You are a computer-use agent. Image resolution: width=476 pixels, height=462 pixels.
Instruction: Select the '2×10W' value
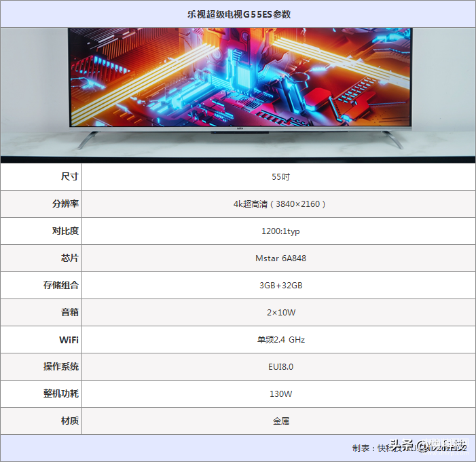[281, 313]
